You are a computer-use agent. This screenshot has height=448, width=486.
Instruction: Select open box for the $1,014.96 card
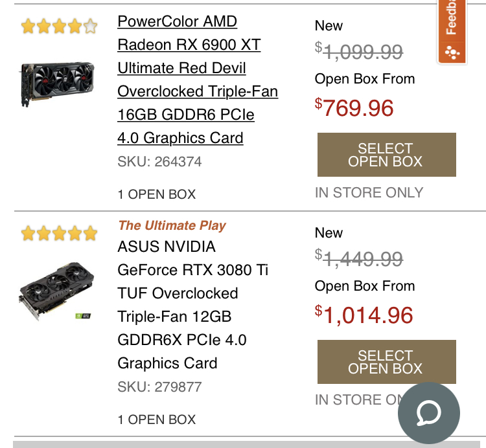tap(386, 362)
